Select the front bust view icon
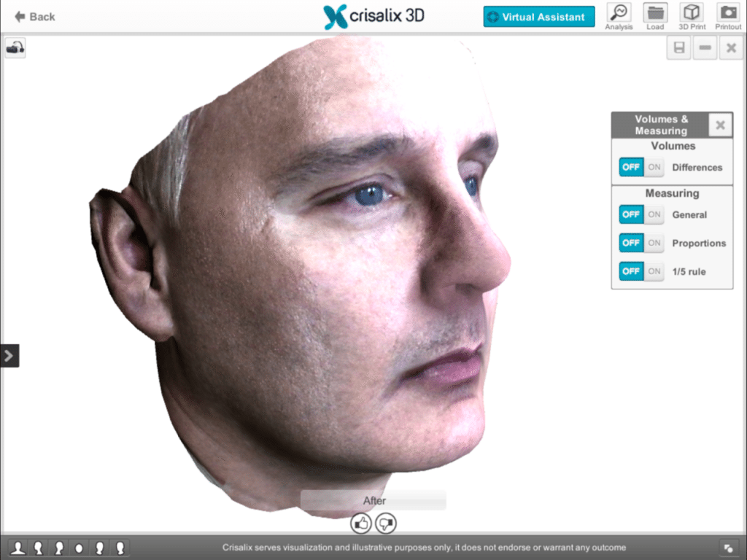The image size is (747, 560). 18,548
